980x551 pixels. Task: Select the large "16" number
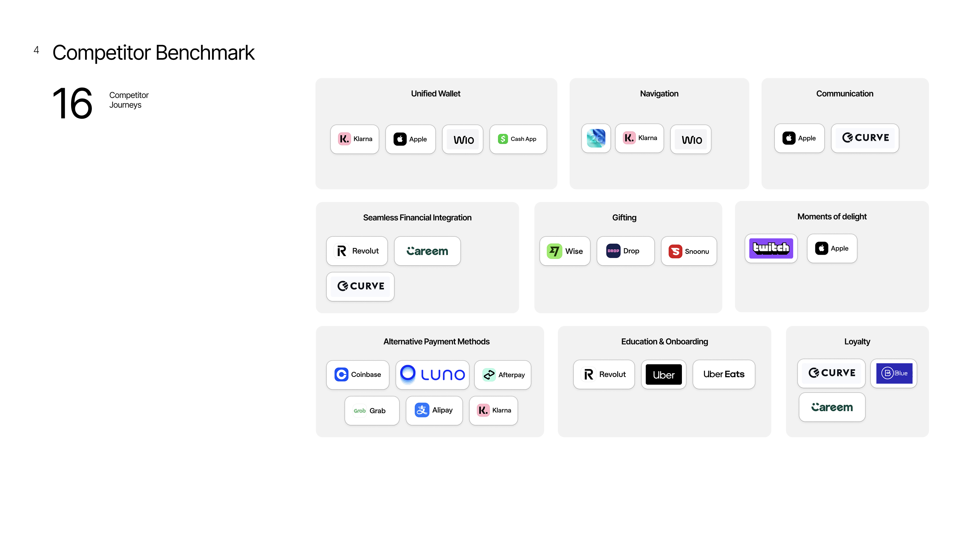coord(72,103)
